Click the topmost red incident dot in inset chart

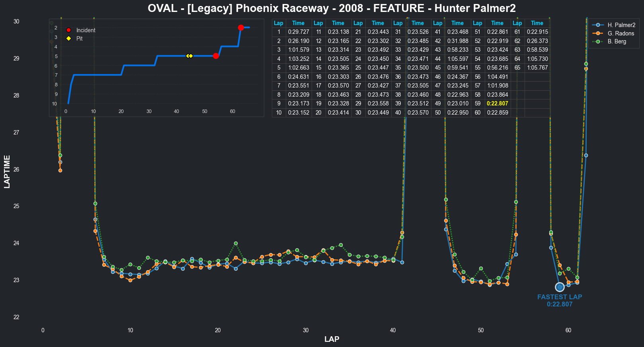[241, 27]
